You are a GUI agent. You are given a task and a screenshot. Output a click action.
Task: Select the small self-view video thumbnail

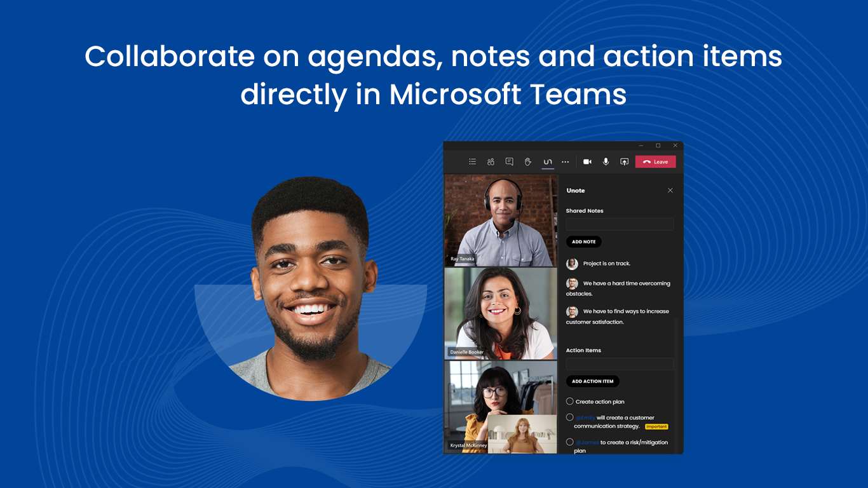point(522,434)
